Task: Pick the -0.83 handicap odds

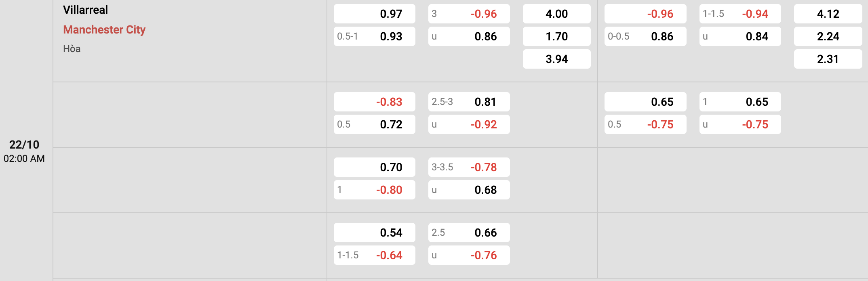Action: (x=374, y=102)
